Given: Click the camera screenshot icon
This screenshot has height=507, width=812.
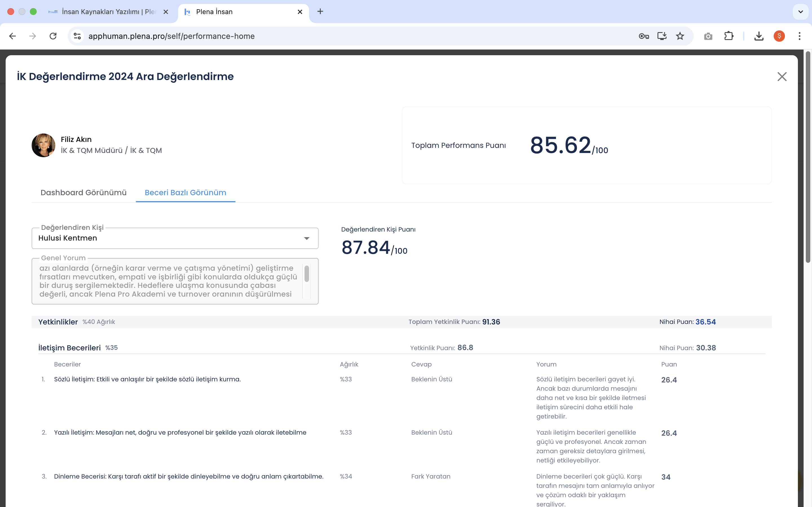Looking at the screenshot, I should coord(708,36).
